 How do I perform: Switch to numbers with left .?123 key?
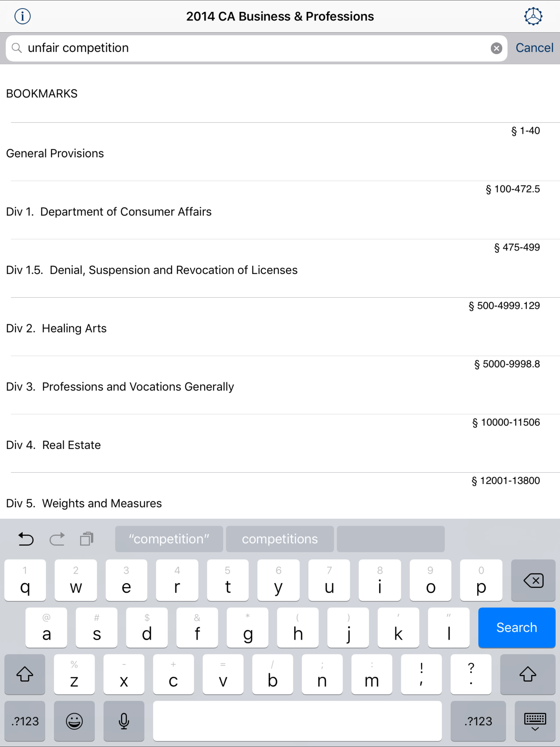click(25, 721)
